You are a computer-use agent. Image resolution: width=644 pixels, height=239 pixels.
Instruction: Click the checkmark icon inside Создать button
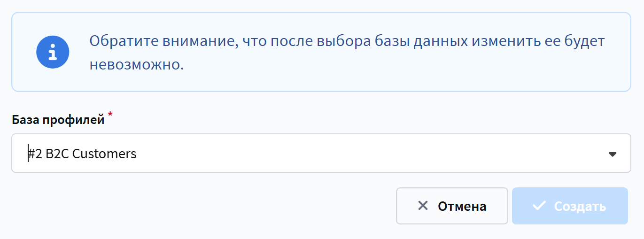539,206
